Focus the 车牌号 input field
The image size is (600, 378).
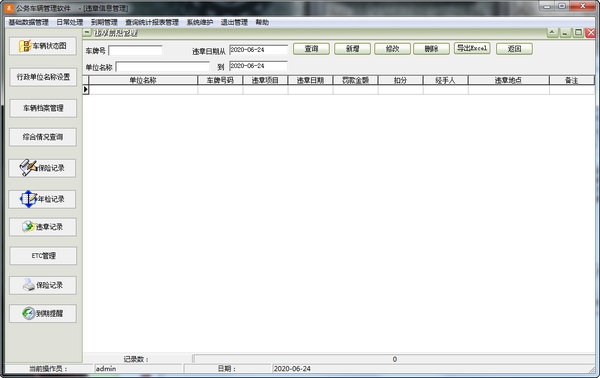pyautogui.click(x=135, y=51)
